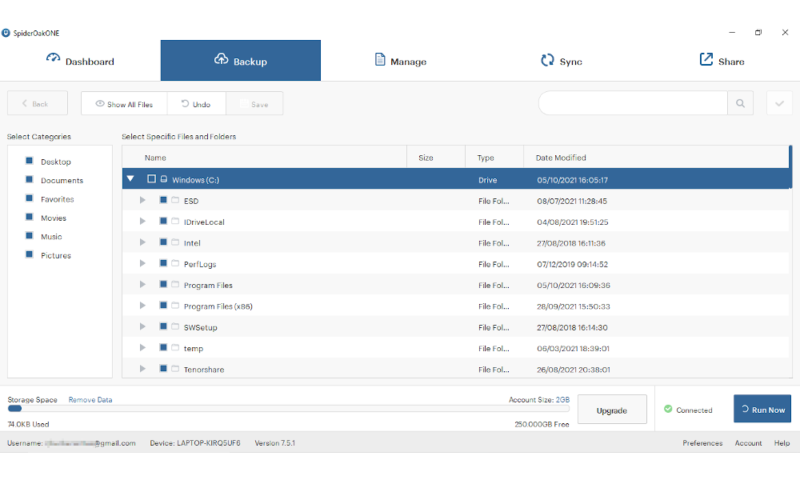Click the Program Files folder icon

(175, 284)
